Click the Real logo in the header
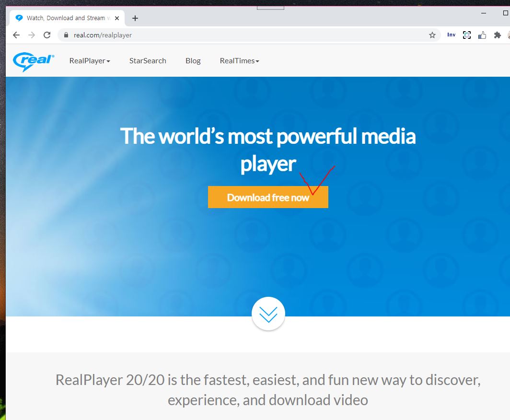This screenshot has width=510, height=420. 34,61
